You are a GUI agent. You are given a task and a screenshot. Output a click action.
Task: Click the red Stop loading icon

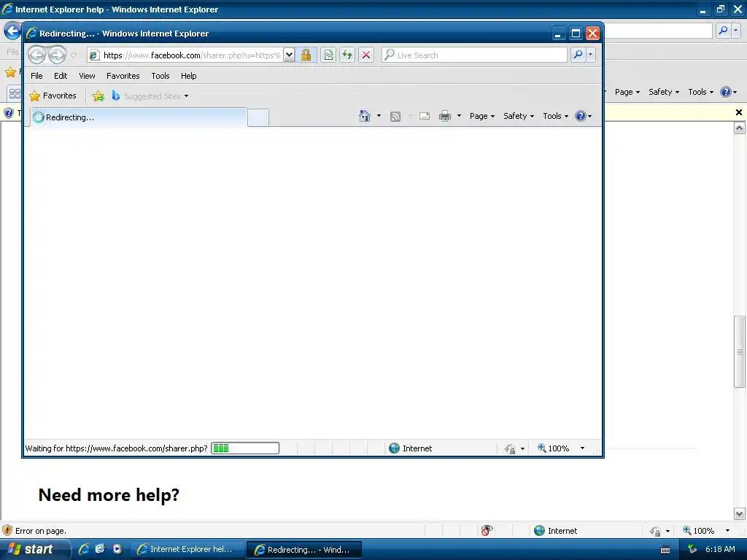pyautogui.click(x=366, y=55)
